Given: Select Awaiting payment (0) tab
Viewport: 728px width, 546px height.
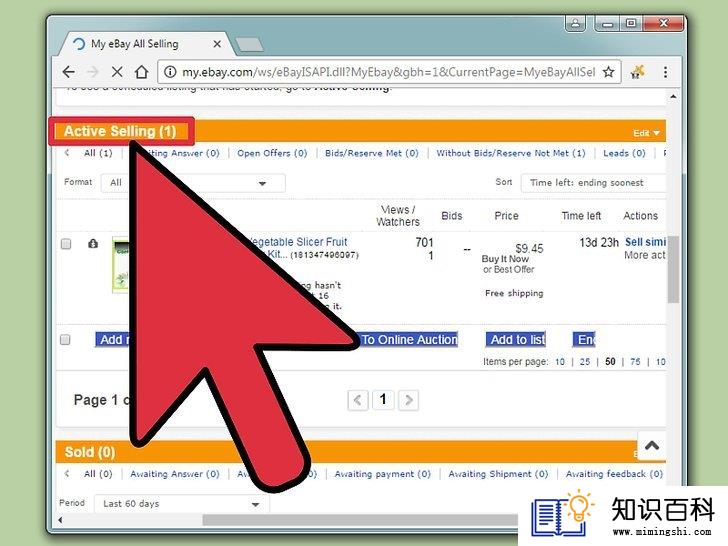Looking at the screenshot, I should (383, 474).
